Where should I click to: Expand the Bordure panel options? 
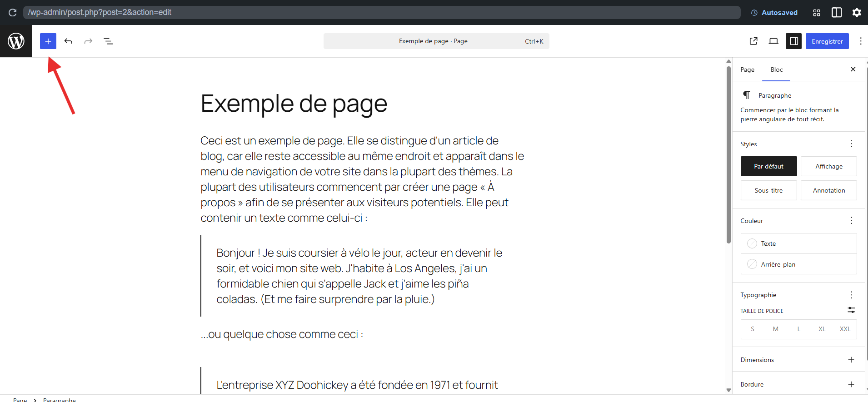coord(851,384)
